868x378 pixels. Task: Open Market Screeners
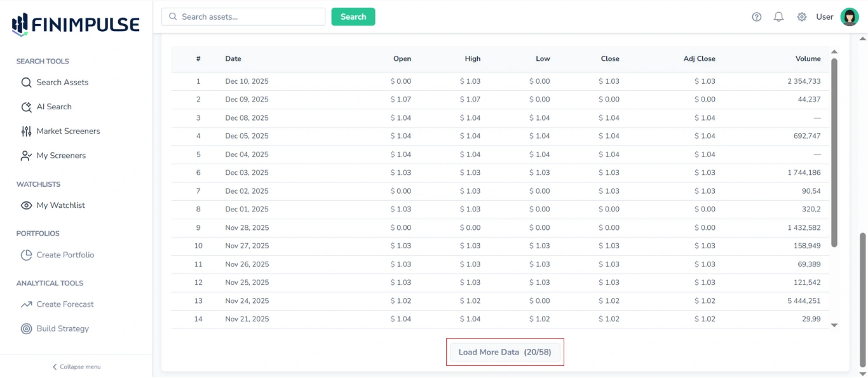tap(66, 131)
